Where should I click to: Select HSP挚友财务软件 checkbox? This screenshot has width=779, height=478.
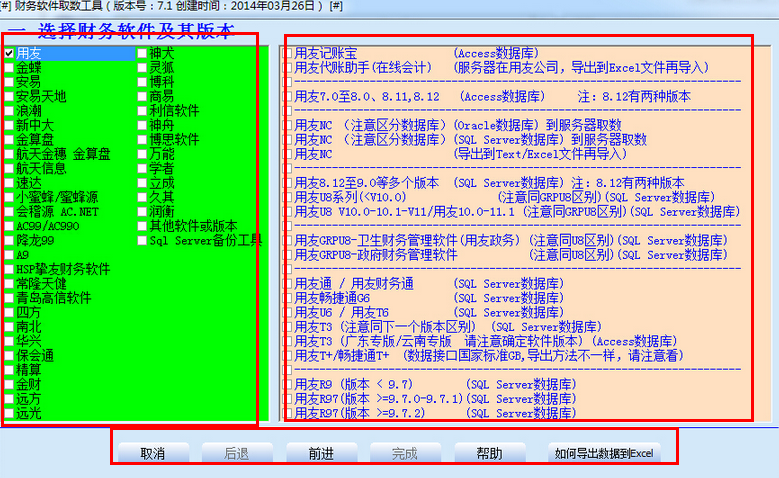click(x=9, y=269)
